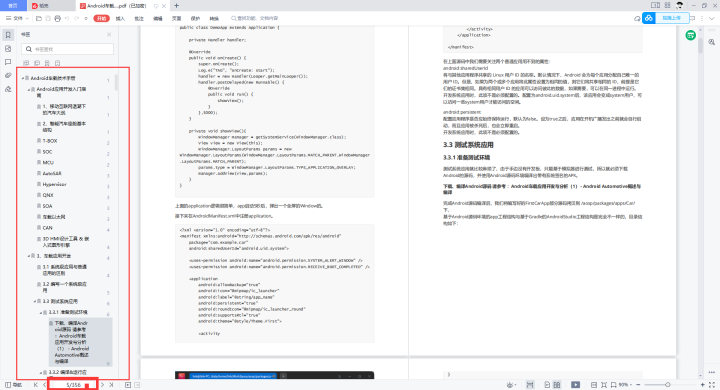
Task: Click the zoom in plus button
Action: [702, 385]
